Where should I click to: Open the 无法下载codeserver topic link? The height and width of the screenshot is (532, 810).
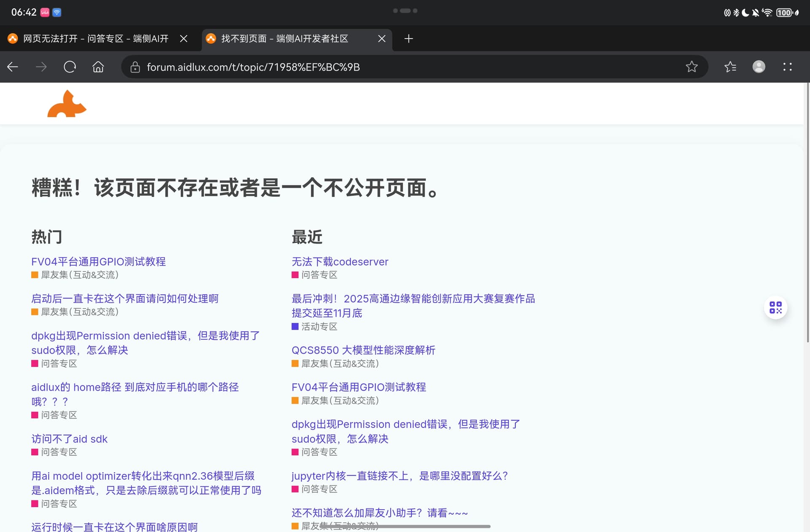(x=340, y=262)
